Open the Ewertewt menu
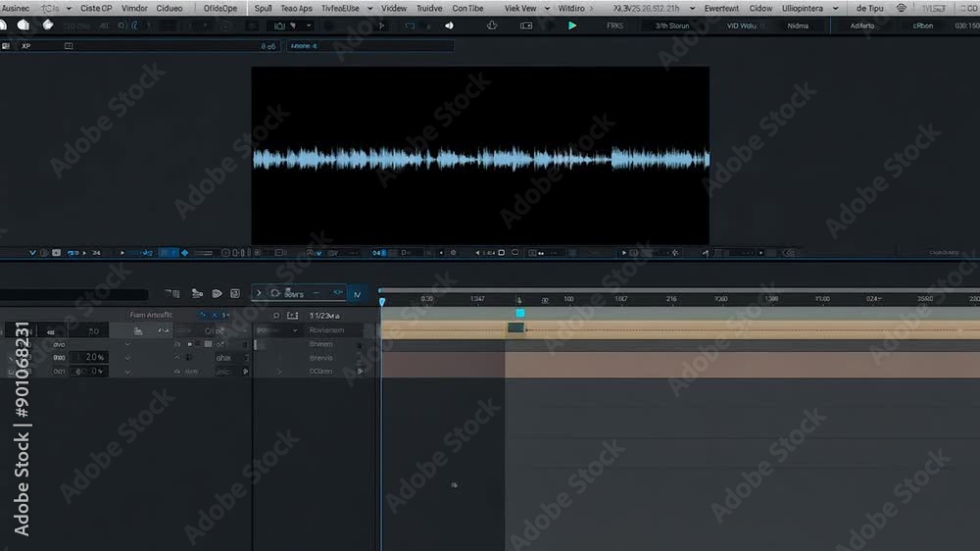Screen dimensions: 980x551 point(721,8)
